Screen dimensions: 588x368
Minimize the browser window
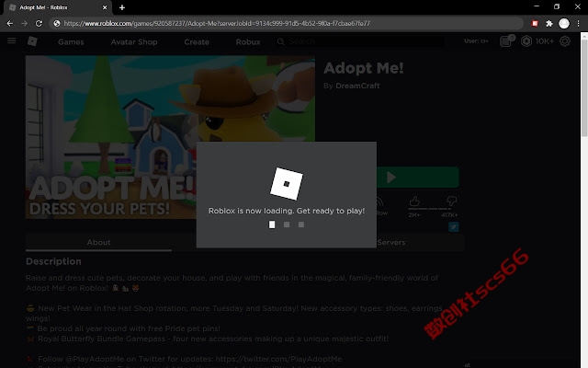(537, 6)
